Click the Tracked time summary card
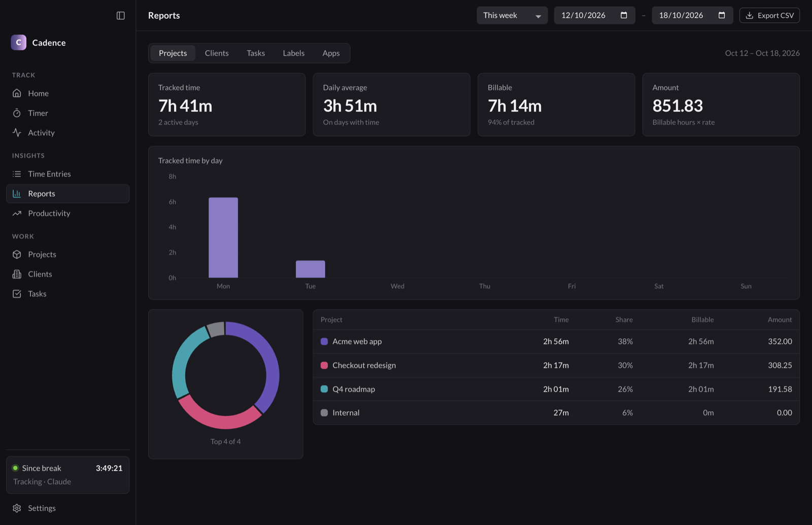812x525 pixels. 227,104
